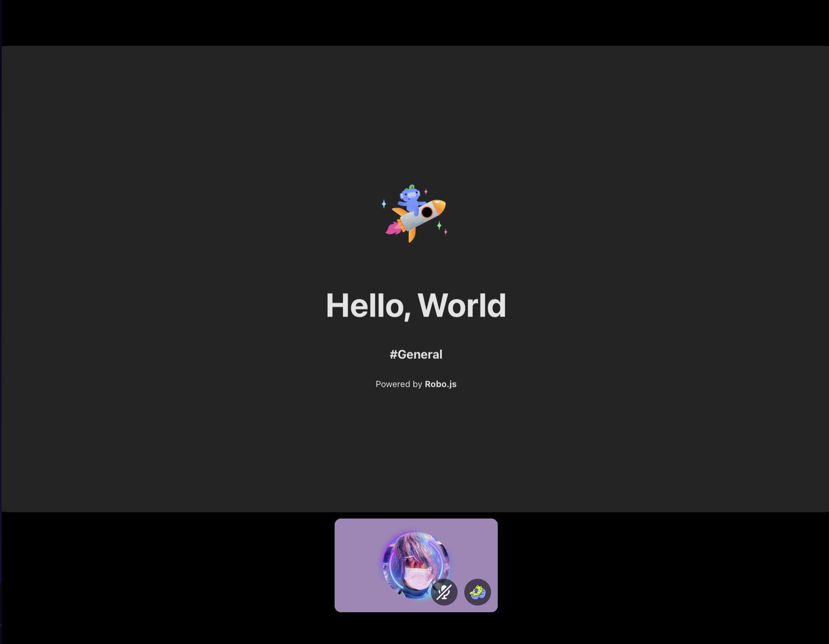The width and height of the screenshot is (829, 644).
Task: Click the green sparkle beside the rocket
Action: 439,225
